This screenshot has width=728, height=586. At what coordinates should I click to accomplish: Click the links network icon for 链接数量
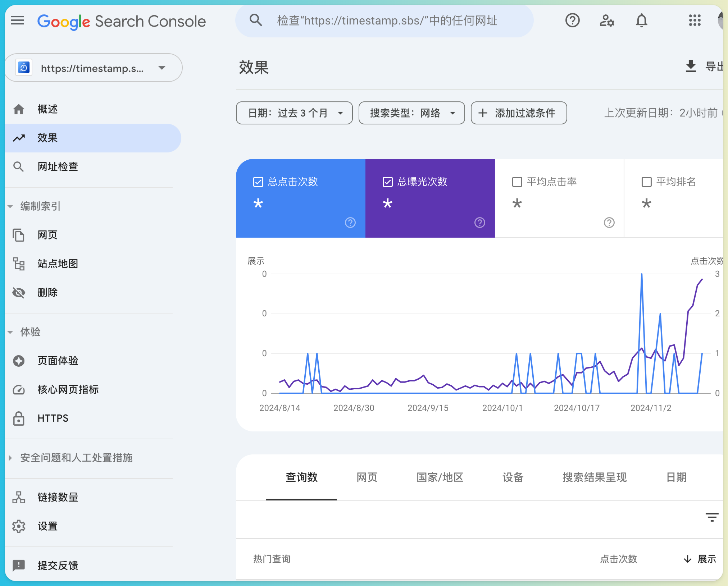(x=19, y=497)
